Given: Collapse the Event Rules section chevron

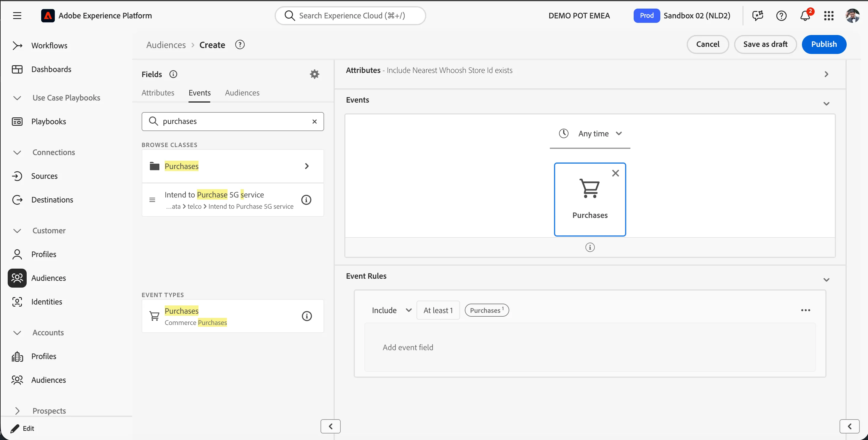Looking at the screenshot, I should pyautogui.click(x=826, y=280).
